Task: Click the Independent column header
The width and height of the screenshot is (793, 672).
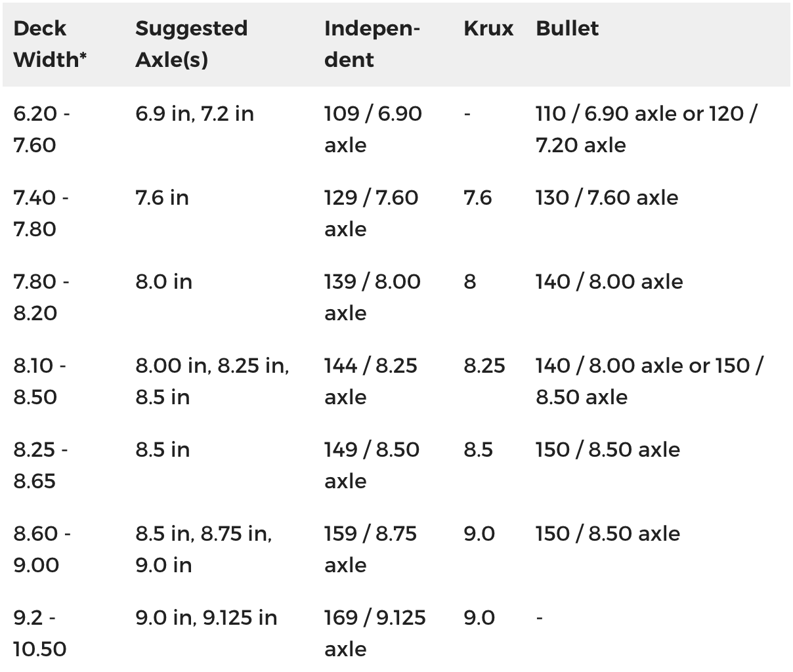Action: (372, 44)
